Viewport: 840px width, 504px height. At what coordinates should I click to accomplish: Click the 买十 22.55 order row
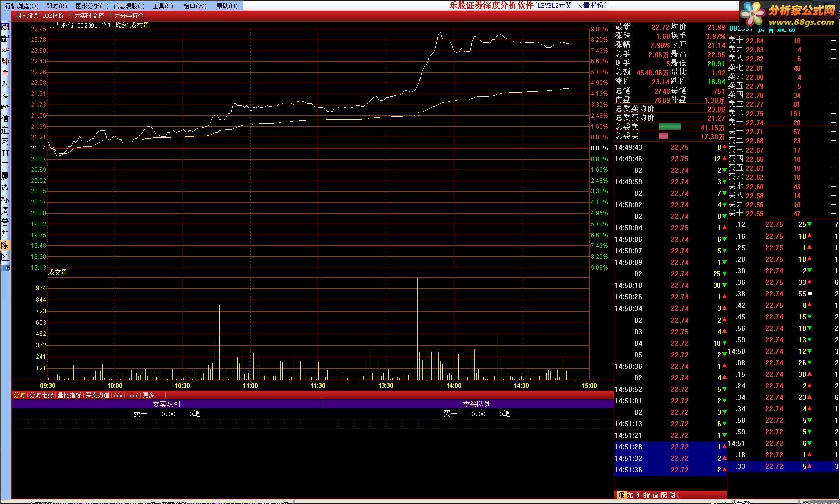782,214
